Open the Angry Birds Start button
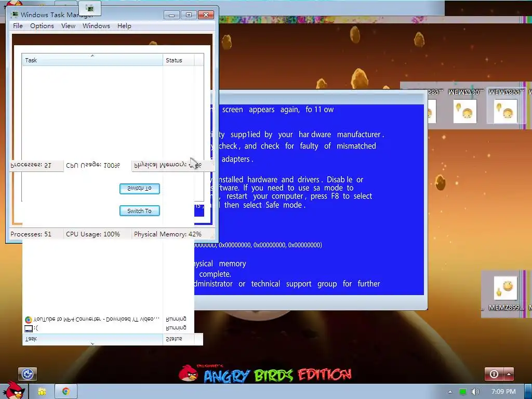Image resolution: width=532 pixels, height=399 pixels. pos(14,390)
